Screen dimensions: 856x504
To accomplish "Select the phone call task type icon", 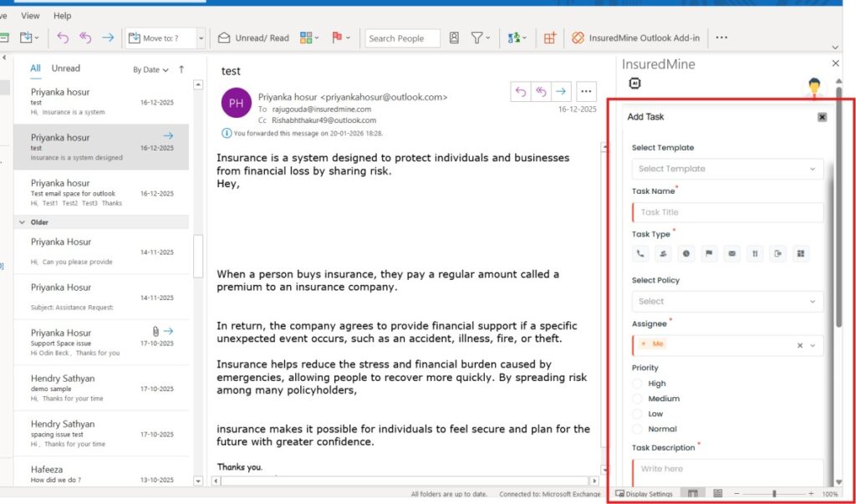I will [640, 253].
